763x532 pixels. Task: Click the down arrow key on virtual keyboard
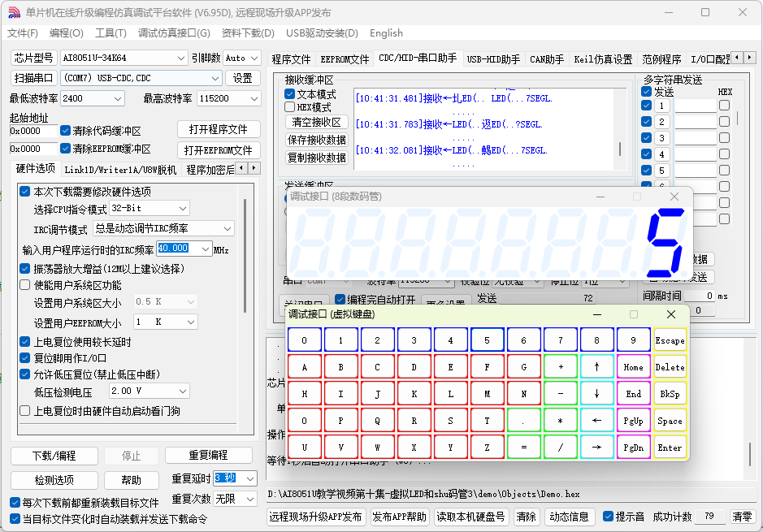(x=596, y=394)
